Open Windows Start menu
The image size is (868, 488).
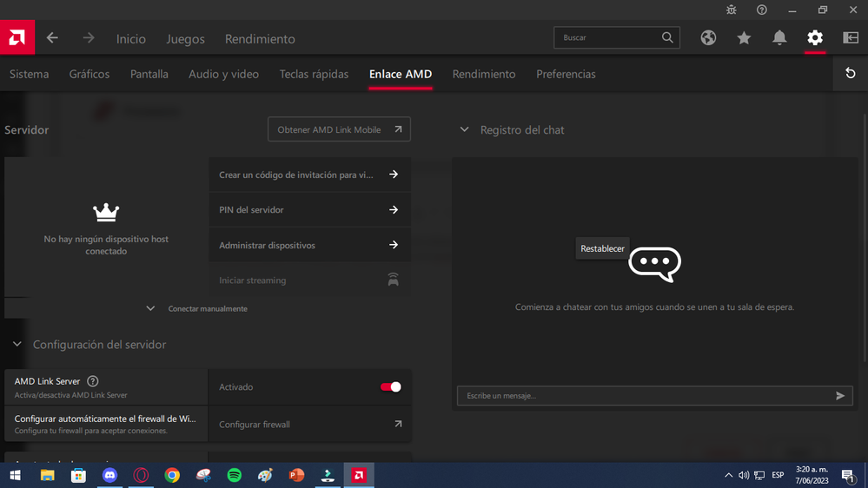pos(16,475)
